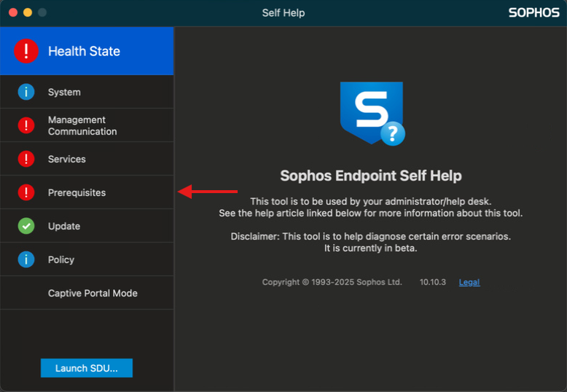Screen dimensions: 567x392
Task: Click the red alert icon beside Management Communication
Action: click(26, 125)
